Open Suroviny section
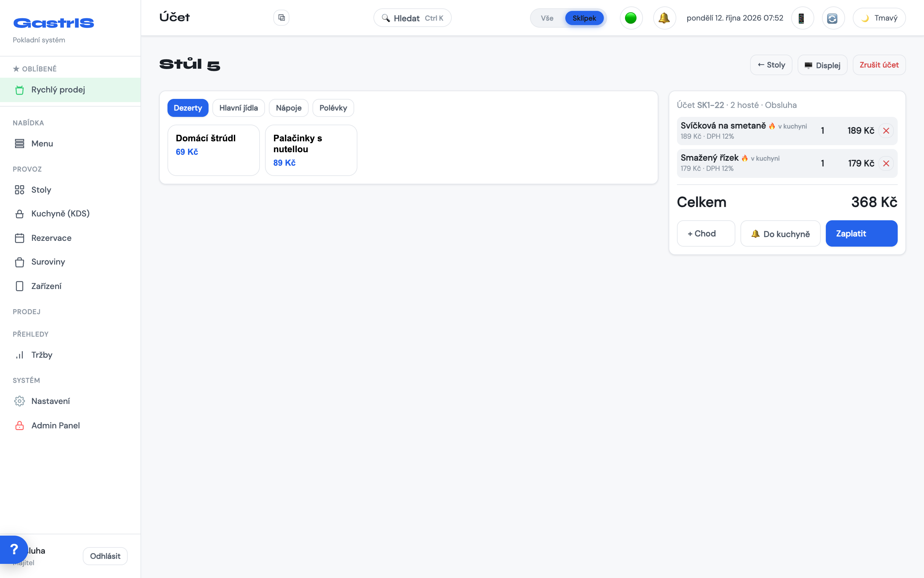This screenshot has width=924, height=578. pos(70,262)
